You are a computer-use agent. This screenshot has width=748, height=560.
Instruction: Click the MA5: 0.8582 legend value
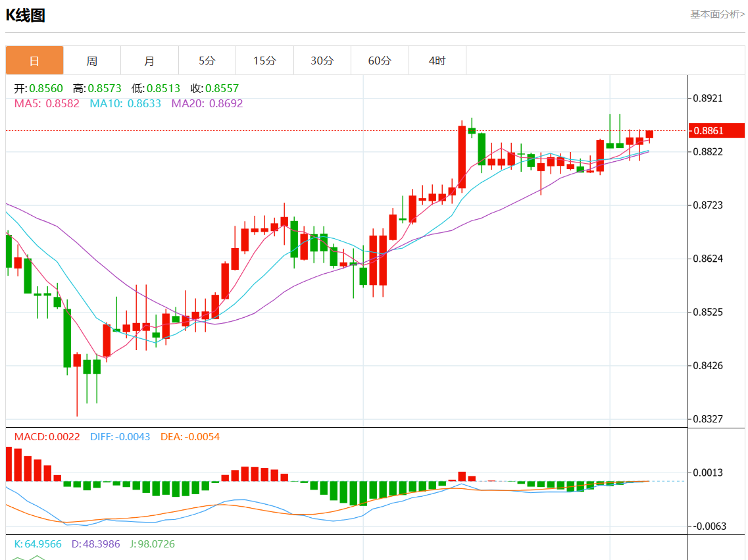tap(47, 103)
